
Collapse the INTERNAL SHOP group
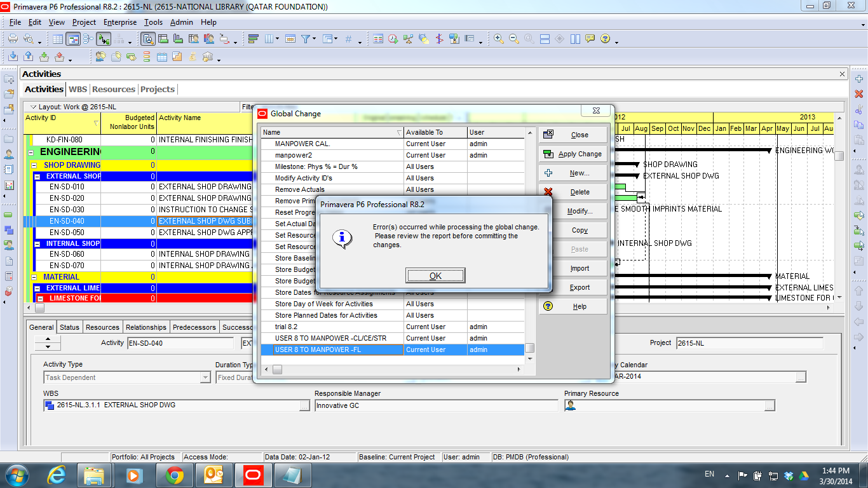(x=37, y=244)
